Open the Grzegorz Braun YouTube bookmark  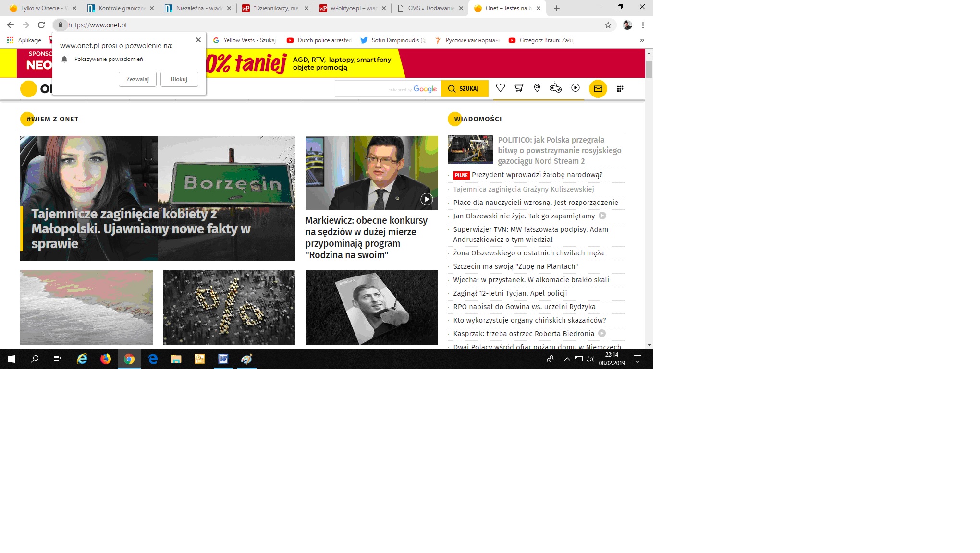541,40
